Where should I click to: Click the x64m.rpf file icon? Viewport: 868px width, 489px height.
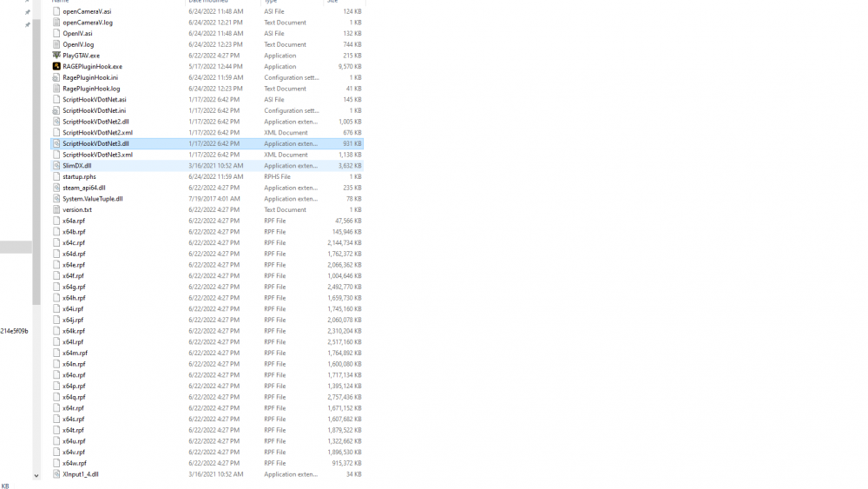coord(56,353)
